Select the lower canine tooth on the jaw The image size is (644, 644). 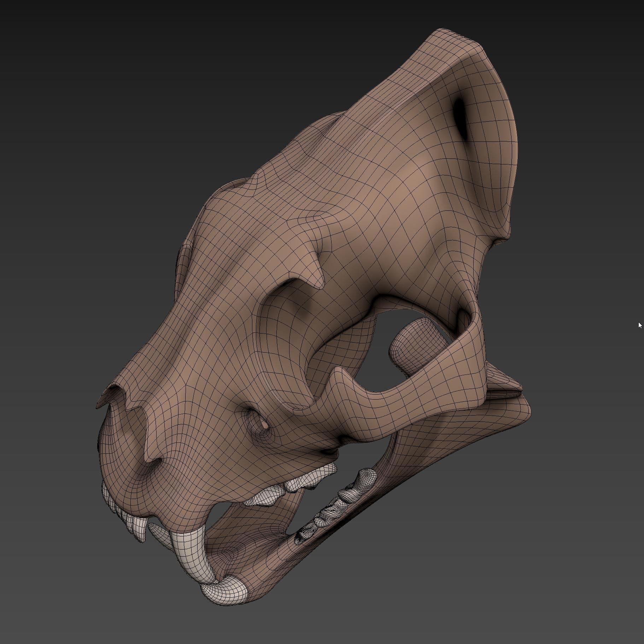[224, 592]
